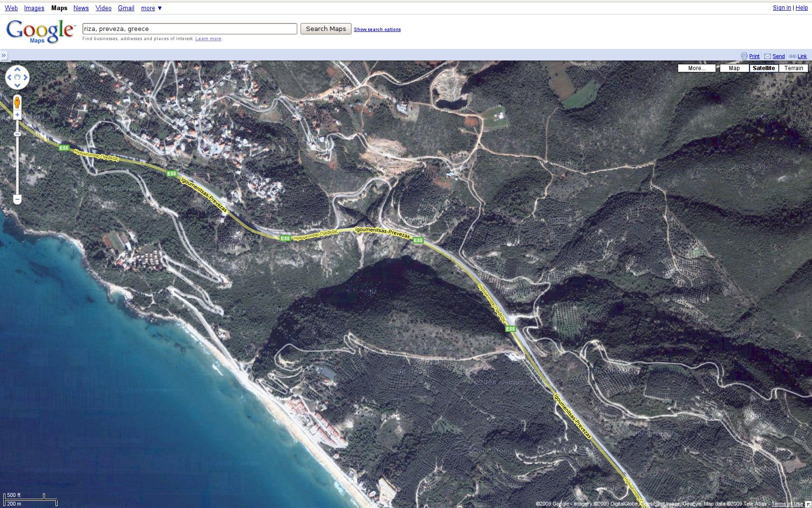Open the Images tab in top bar
The width and height of the screenshot is (812, 508).
[34, 8]
